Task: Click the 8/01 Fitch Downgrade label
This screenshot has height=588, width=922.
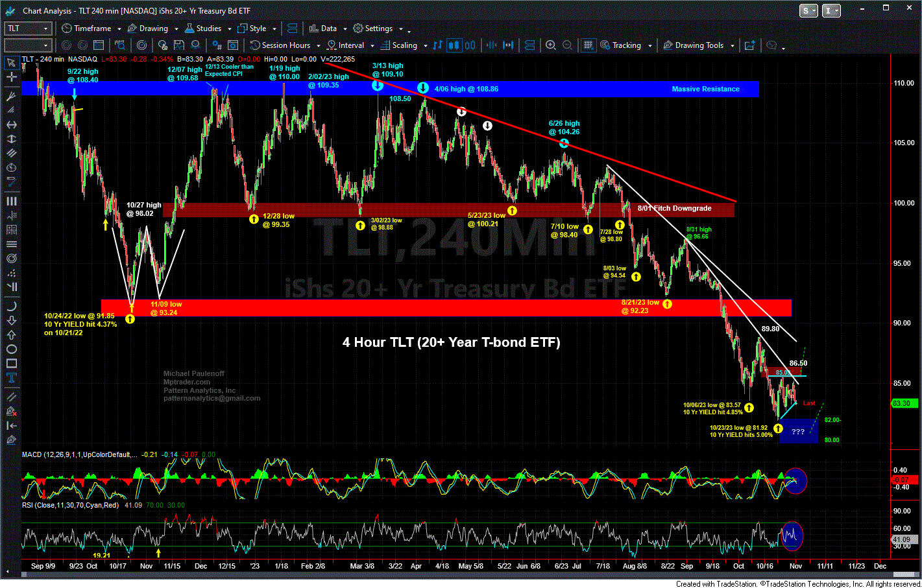Action: [674, 208]
